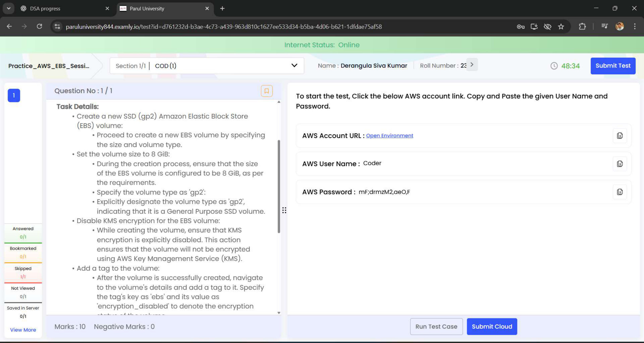
Task: Go back to the previous page
Action: [x=9, y=26]
